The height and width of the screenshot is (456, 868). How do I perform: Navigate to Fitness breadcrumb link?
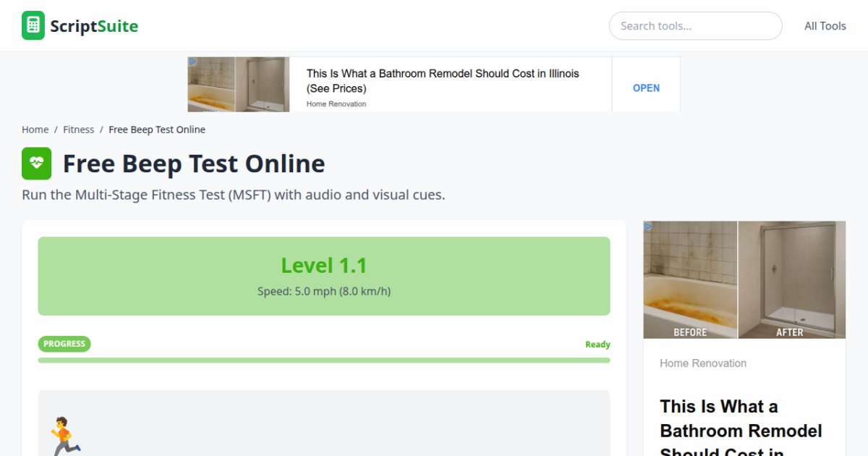click(x=78, y=130)
